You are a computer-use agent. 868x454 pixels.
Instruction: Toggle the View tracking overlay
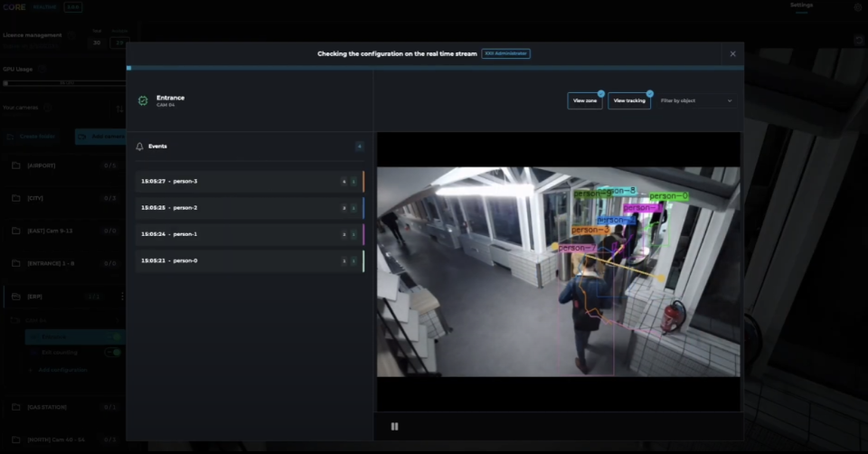[x=629, y=100]
